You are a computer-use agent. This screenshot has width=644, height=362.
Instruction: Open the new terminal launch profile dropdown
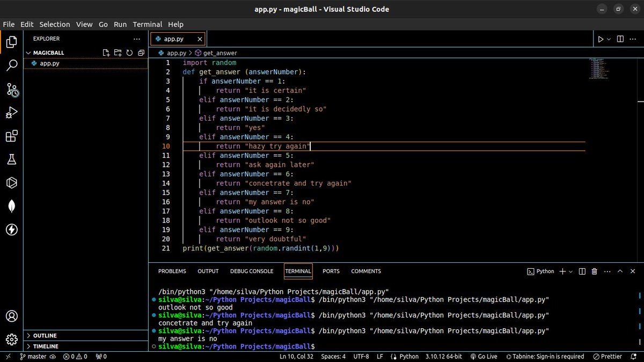point(570,271)
